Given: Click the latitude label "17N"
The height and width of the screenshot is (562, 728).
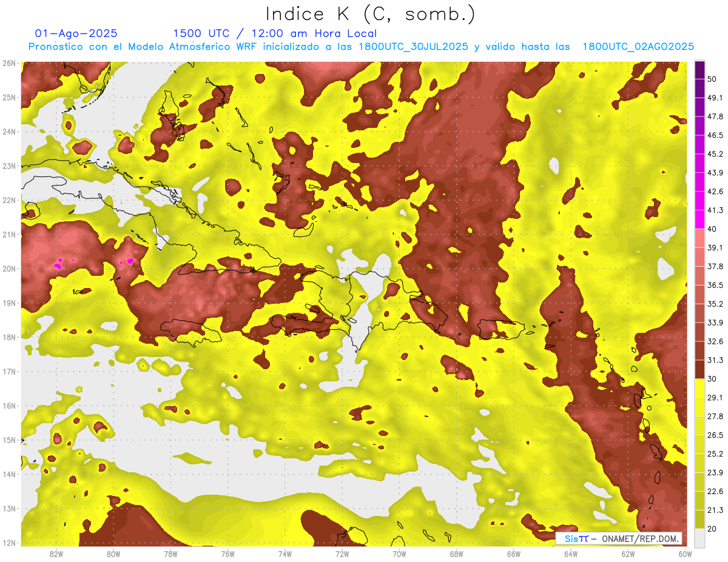Looking at the screenshot, I should [9, 371].
